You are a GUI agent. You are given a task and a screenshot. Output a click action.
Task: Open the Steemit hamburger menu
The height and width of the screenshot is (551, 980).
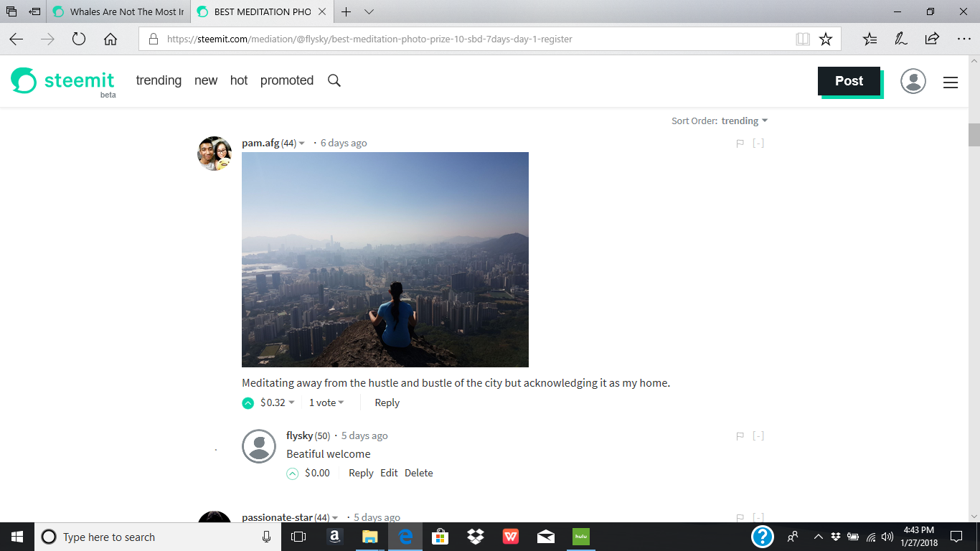pyautogui.click(x=951, y=83)
